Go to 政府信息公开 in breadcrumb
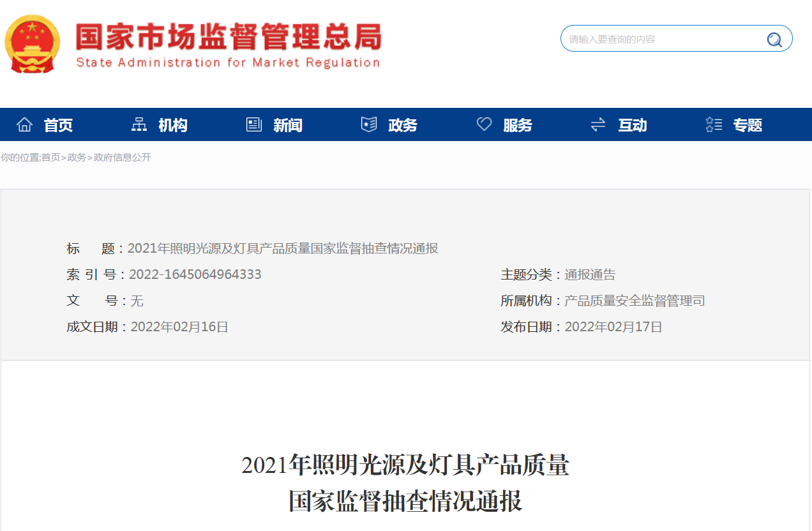812x531 pixels. pos(123,158)
